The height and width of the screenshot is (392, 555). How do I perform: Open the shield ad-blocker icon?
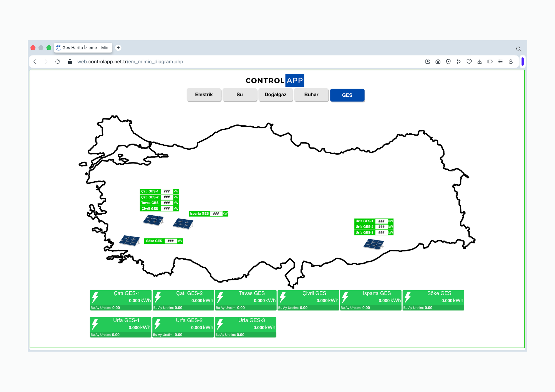[448, 62]
